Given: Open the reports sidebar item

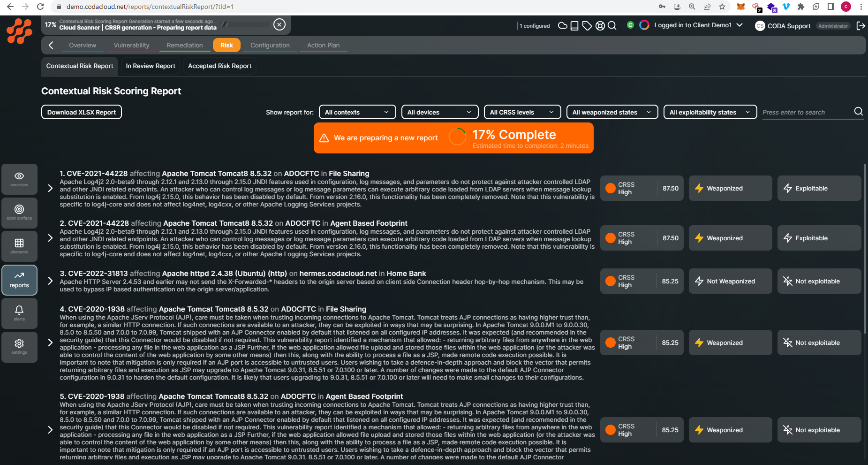Looking at the screenshot, I should click(x=19, y=280).
